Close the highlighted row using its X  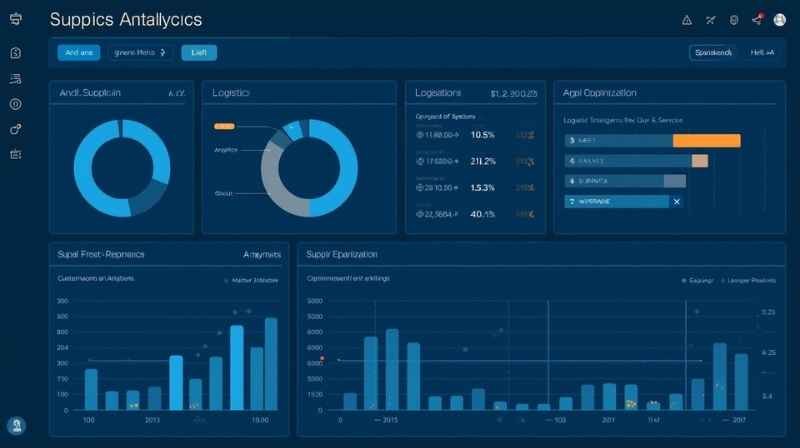pos(676,201)
